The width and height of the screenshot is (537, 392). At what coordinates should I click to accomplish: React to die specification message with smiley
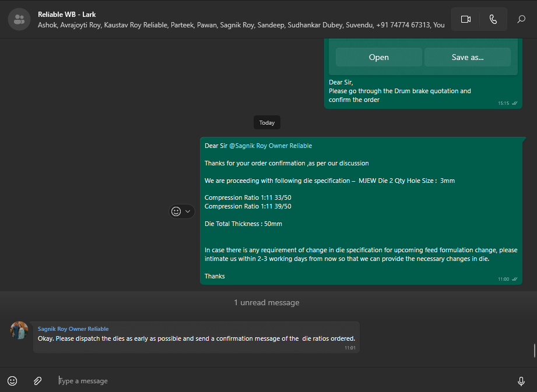(177, 211)
